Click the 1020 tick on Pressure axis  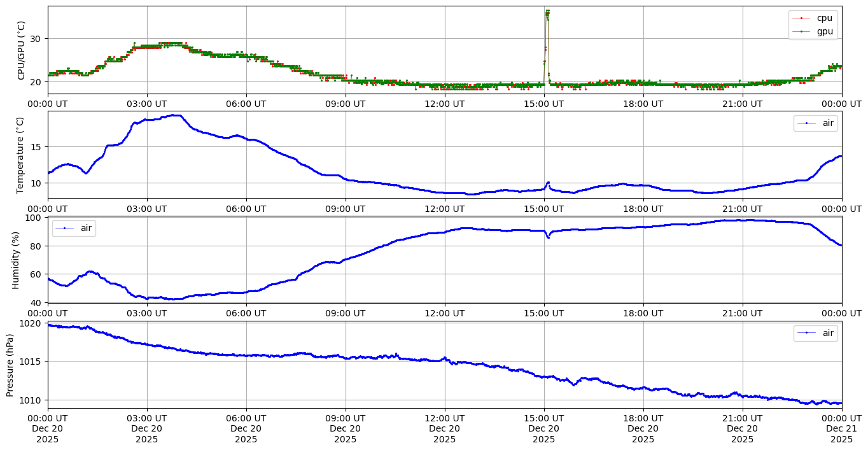(x=31, y=323)
